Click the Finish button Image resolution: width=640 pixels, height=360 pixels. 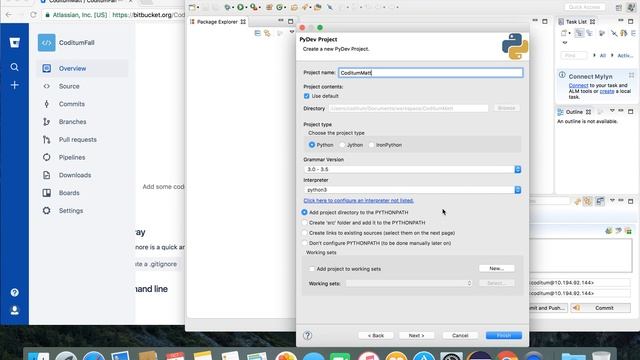[504, 336]
